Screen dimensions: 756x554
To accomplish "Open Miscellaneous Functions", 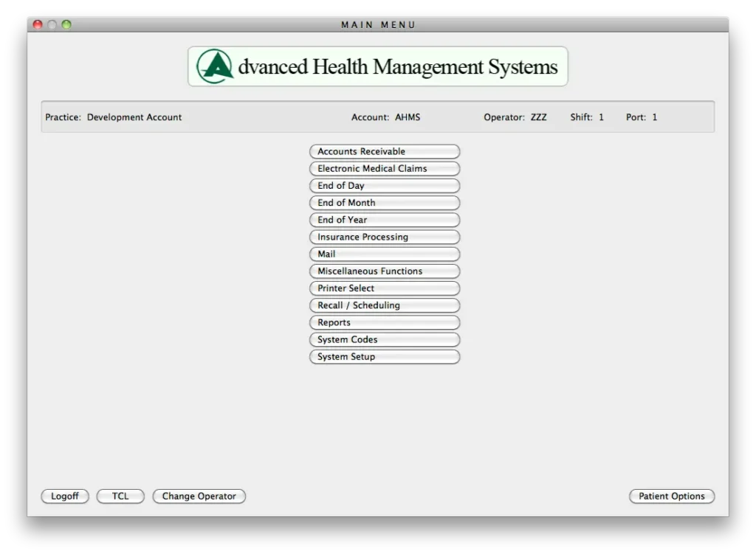I will (x=384, y=271).
